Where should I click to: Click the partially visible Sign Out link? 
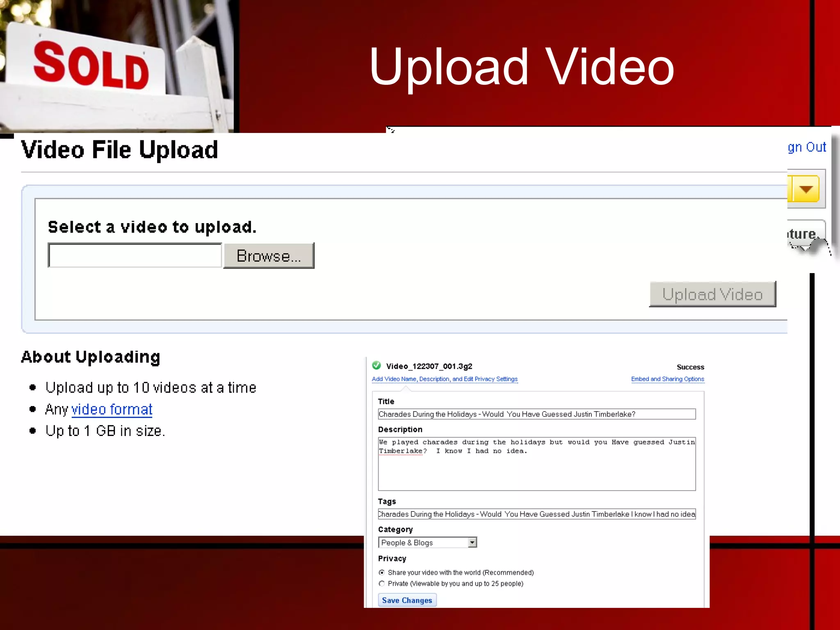(x=807, y=147)
